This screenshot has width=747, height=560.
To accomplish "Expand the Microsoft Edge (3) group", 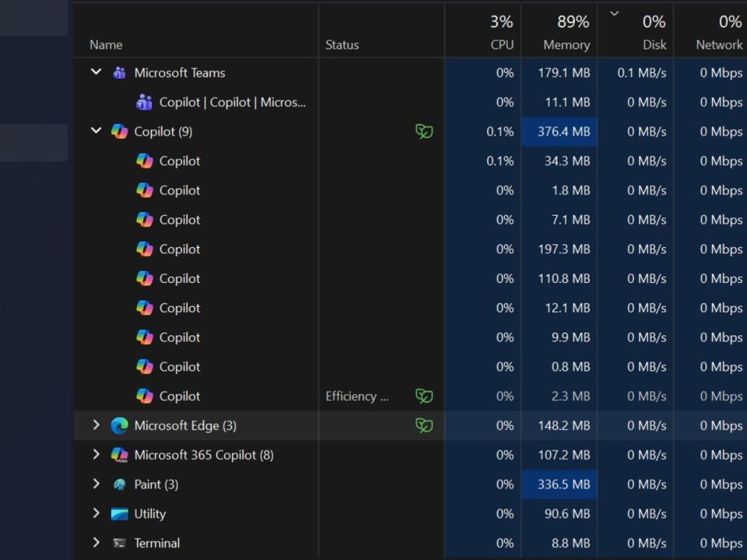I will click(x=96, y=425).
